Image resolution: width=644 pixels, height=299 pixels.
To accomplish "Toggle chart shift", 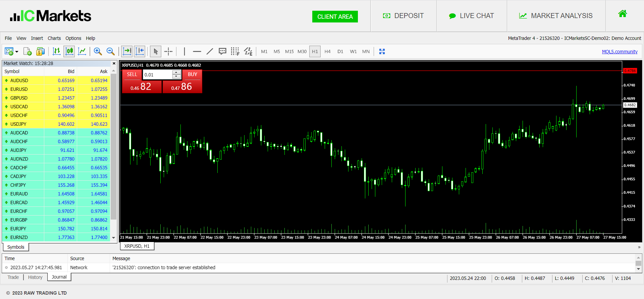I will 140,51.
